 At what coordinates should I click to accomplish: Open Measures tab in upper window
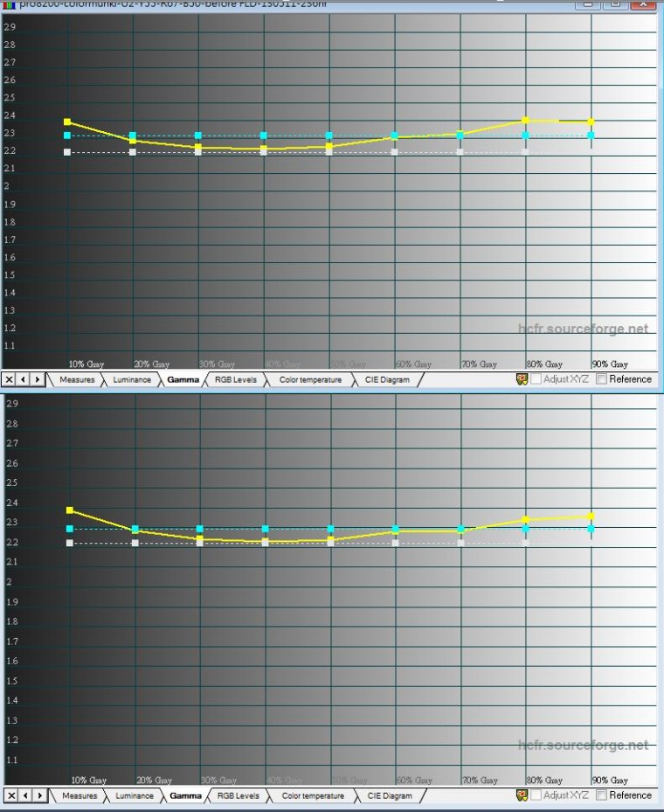(77, 379)
